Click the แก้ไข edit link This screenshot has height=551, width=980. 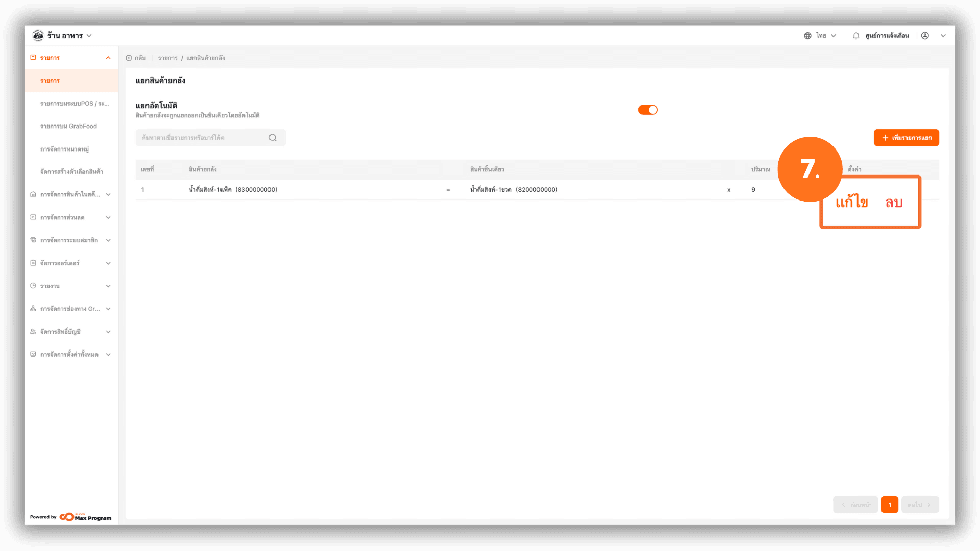851,203
